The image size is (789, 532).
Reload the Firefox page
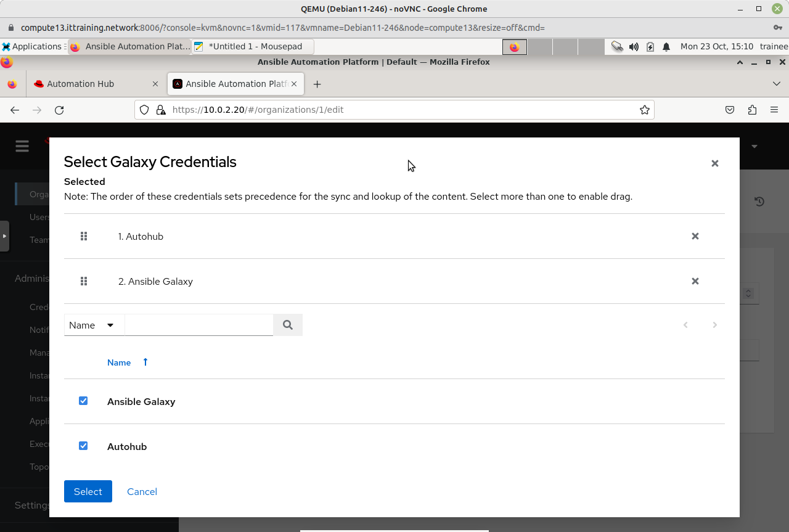click(59, 110)
